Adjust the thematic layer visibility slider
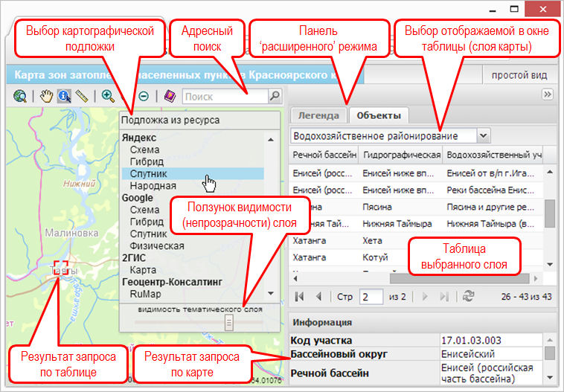Image resolution: width=564 pixels, height=392 pixels. (228, 323)
